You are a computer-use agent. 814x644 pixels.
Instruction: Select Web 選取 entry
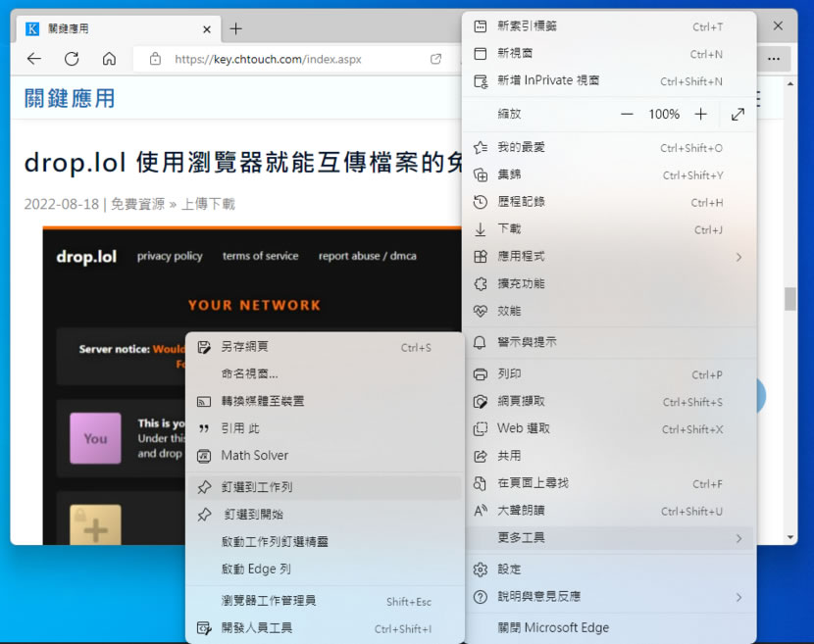(609, 428)
